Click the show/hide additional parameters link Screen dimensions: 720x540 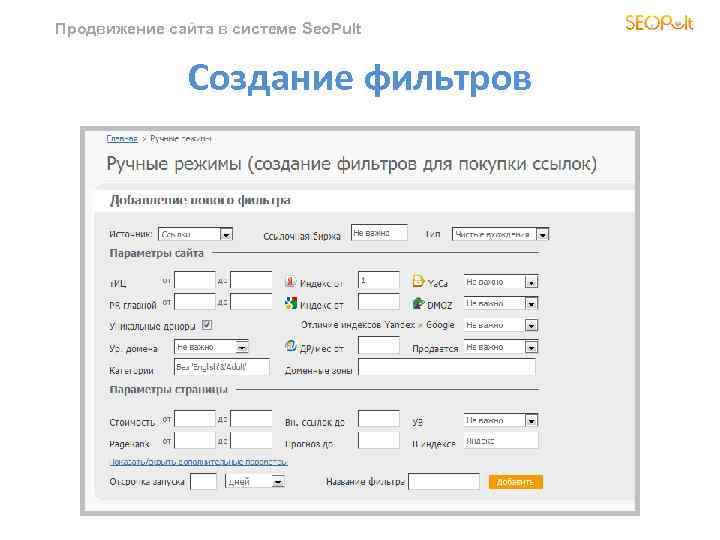click(x=199, y=462)
